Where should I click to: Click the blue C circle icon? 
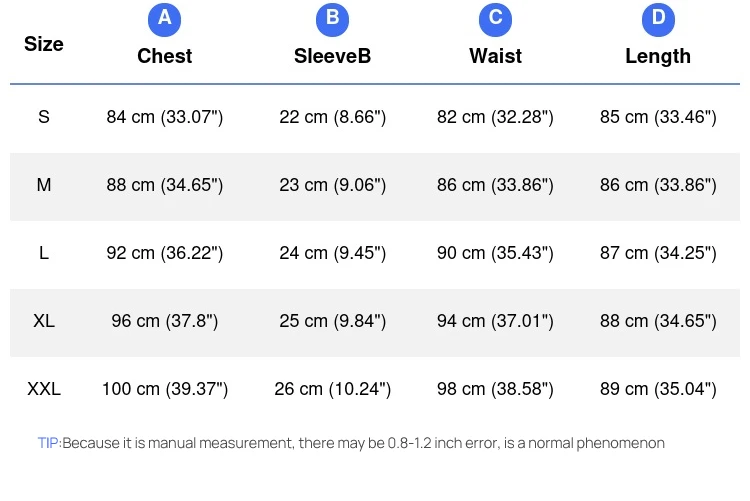495,18
